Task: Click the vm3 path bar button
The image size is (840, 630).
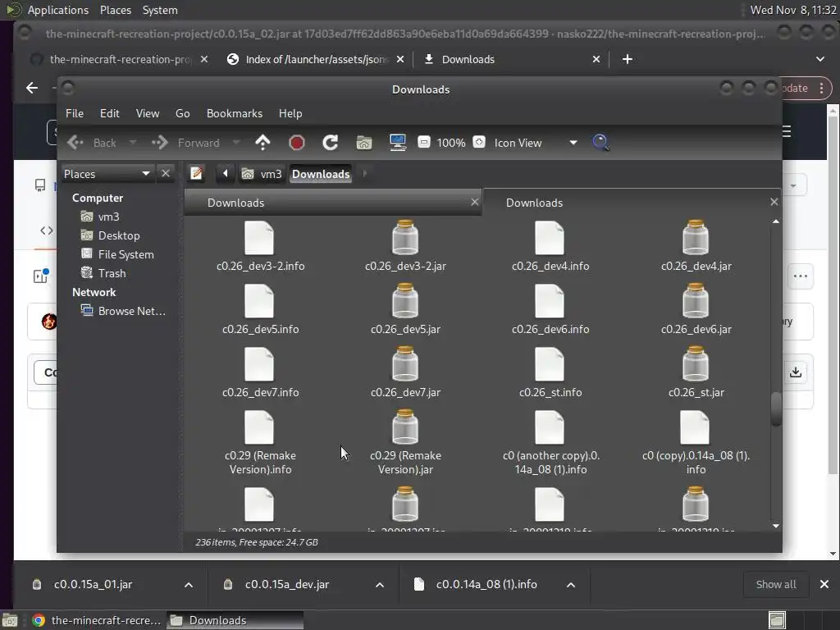Action: (262, 174)
